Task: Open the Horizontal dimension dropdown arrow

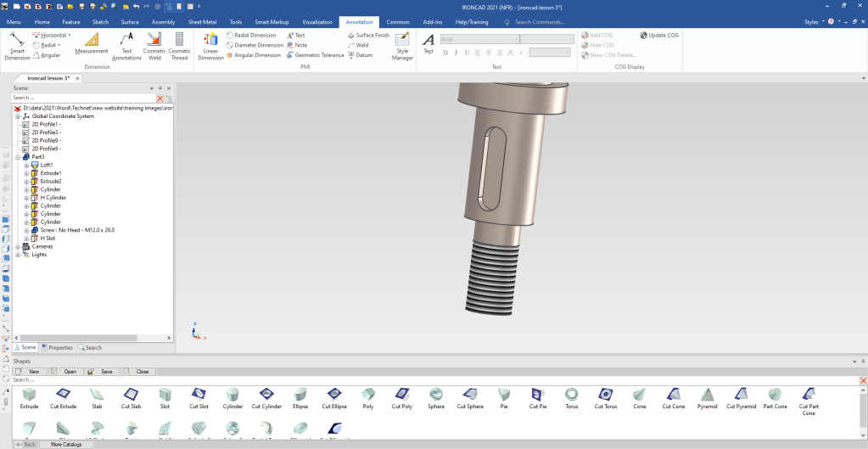Action: point(70,36)
